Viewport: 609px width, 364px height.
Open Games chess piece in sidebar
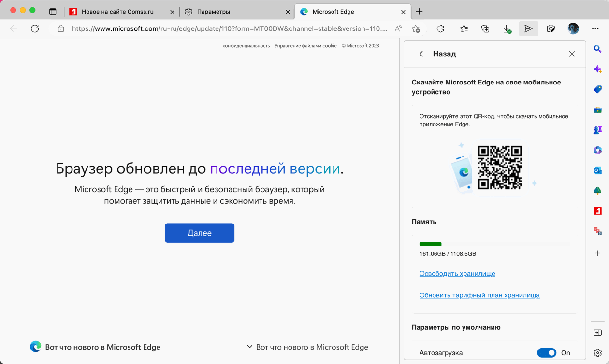[598, 130]
